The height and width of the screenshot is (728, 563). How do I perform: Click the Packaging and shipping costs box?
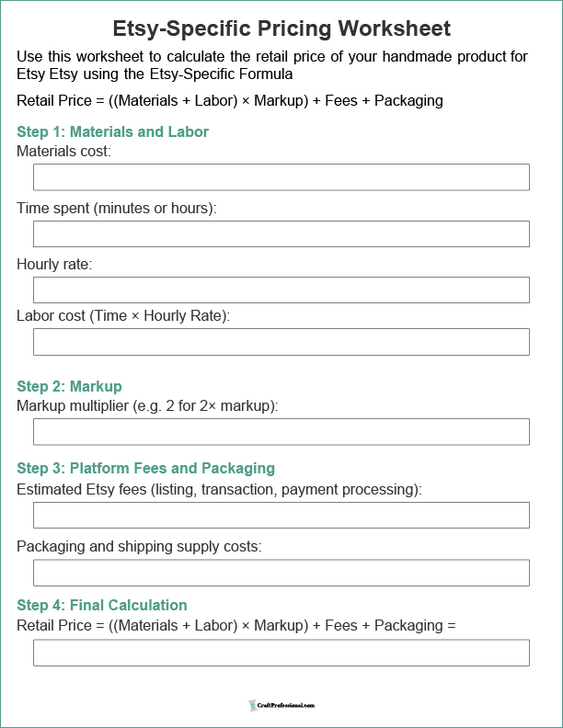pos(281,573)
